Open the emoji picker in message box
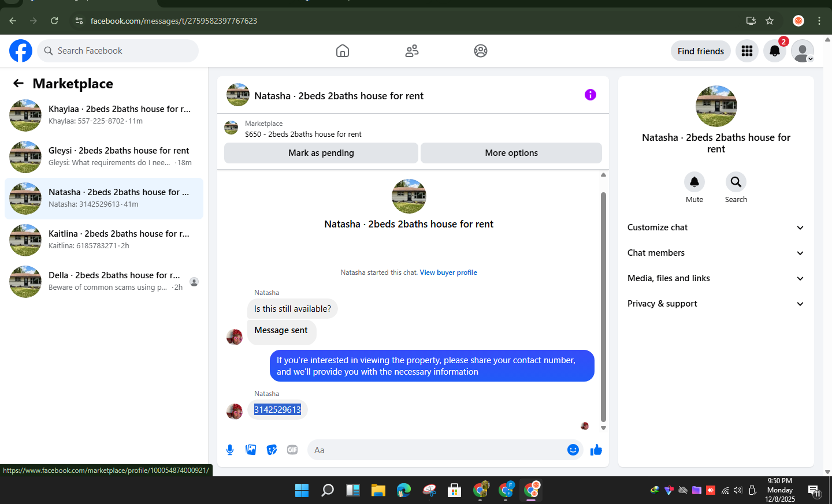Screen dimensions: 832x504 (x=573, y=450)
